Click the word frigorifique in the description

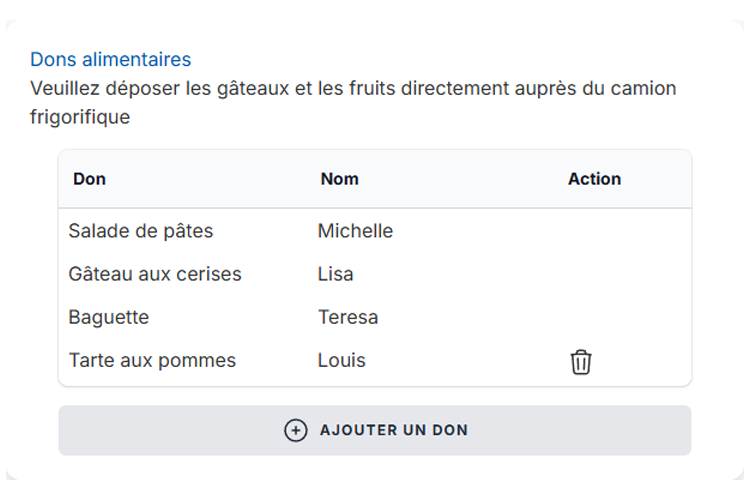tap(80, 118)
